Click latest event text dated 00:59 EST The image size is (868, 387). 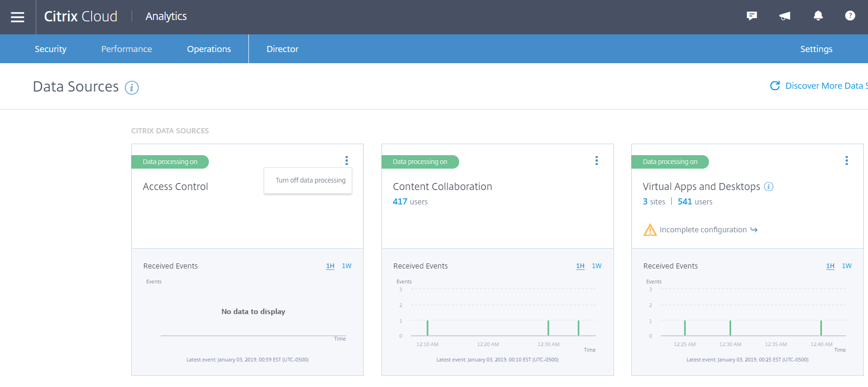(x=247, y=360)
